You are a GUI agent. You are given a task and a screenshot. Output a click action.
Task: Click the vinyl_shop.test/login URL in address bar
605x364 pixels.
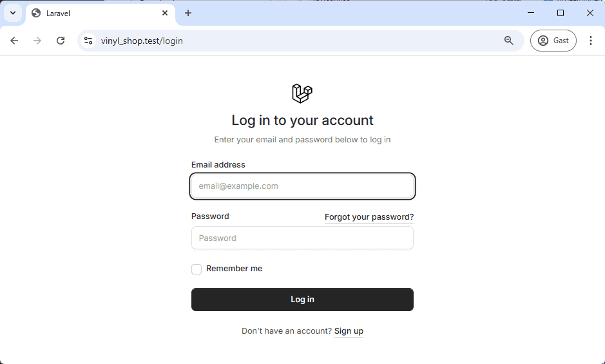tap(142, 41)
